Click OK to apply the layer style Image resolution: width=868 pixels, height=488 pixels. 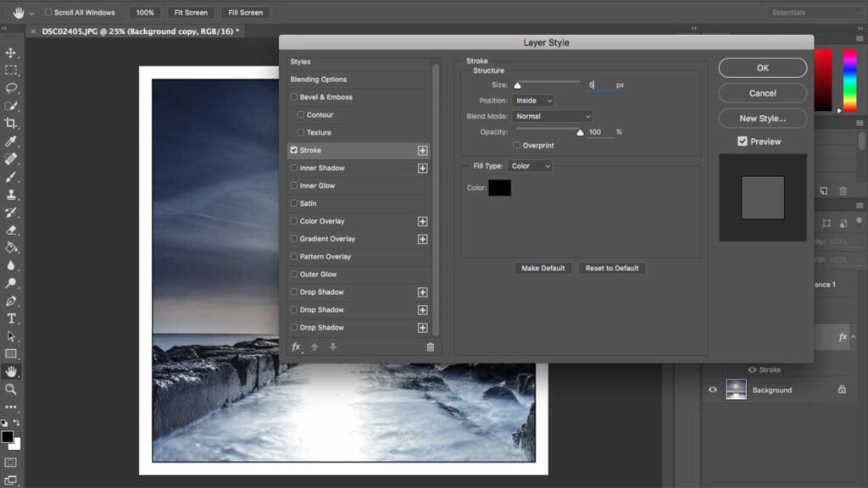(x=762, y=68)
